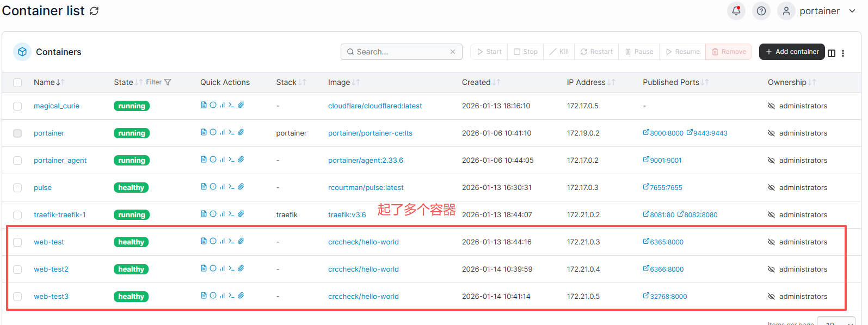Viewport: 868px width, 325px height.
Task: Click attach icon for web-test3 container
Action: coord(241,296)
